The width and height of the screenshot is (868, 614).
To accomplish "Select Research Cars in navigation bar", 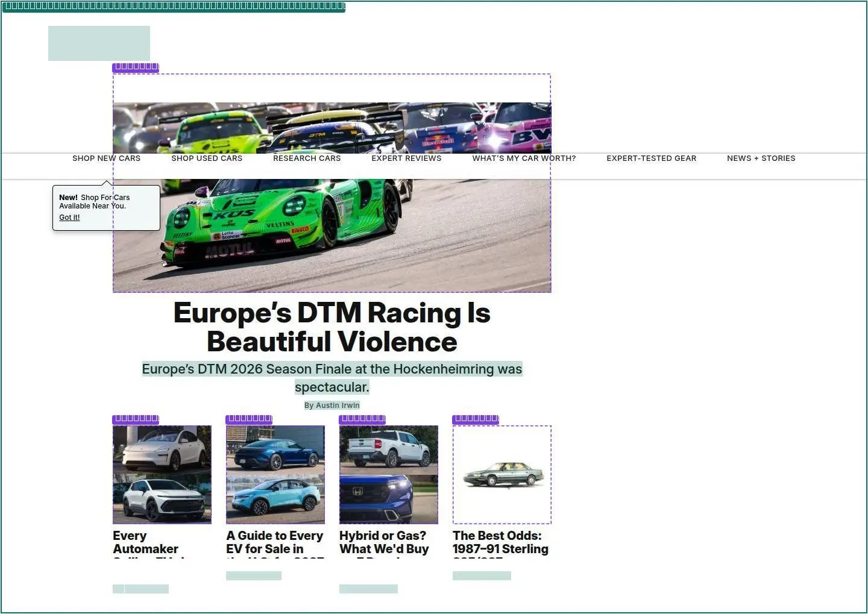I will [307, 158].
